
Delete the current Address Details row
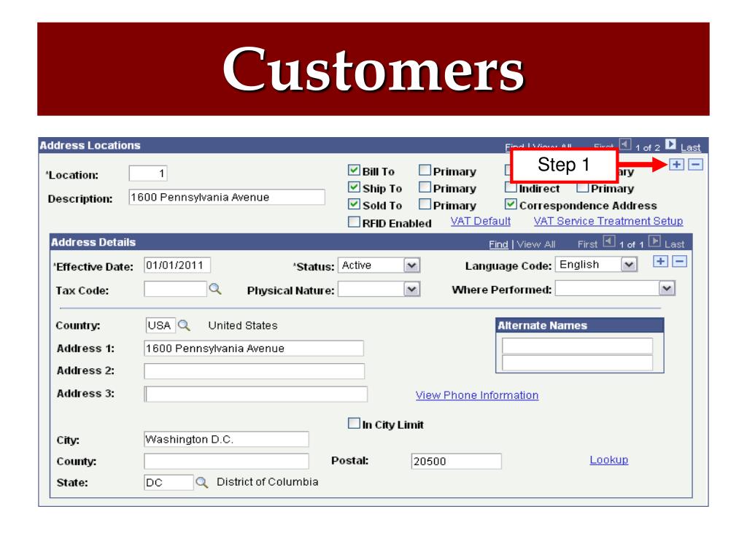(x=679, y=262)
